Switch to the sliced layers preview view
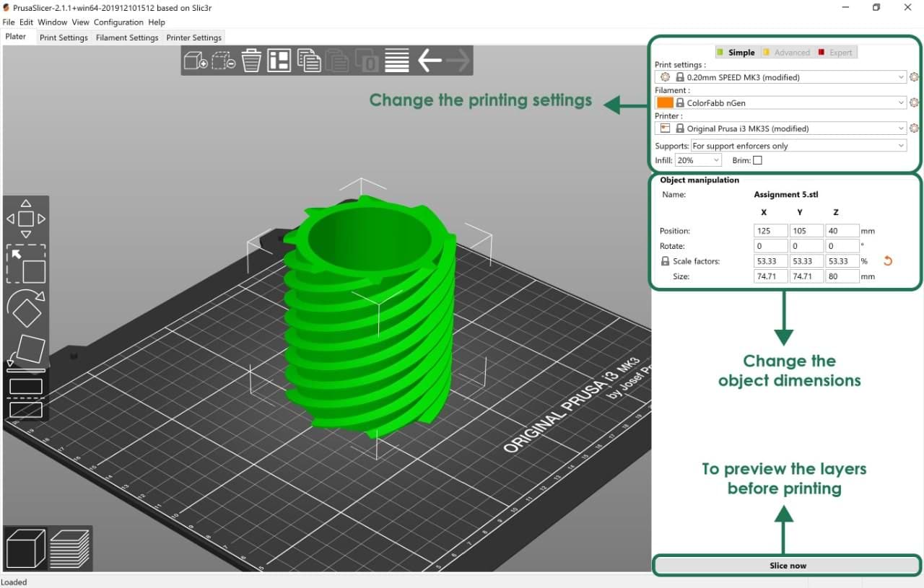924x588 pixels. click(70, 548)
